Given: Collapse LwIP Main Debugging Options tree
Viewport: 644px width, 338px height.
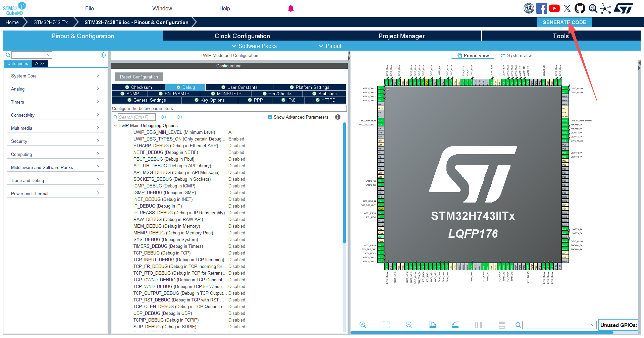Looking at the screenshot, I should (115, 125).
